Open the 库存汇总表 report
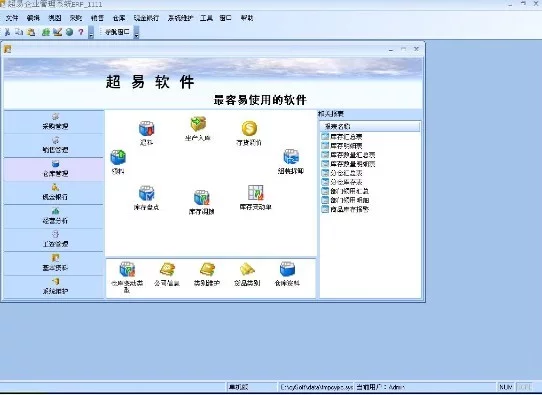The image size is (542, 395). [346, 137]
